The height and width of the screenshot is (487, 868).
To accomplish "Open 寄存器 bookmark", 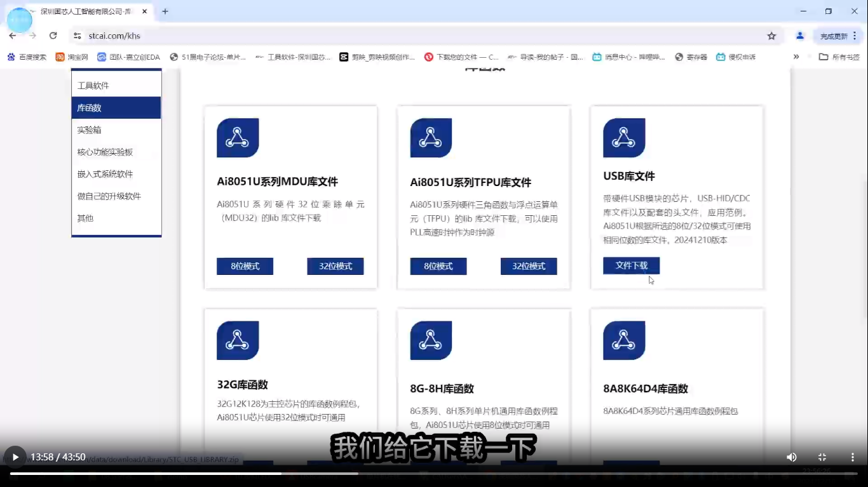I will (x=691, y=57).
